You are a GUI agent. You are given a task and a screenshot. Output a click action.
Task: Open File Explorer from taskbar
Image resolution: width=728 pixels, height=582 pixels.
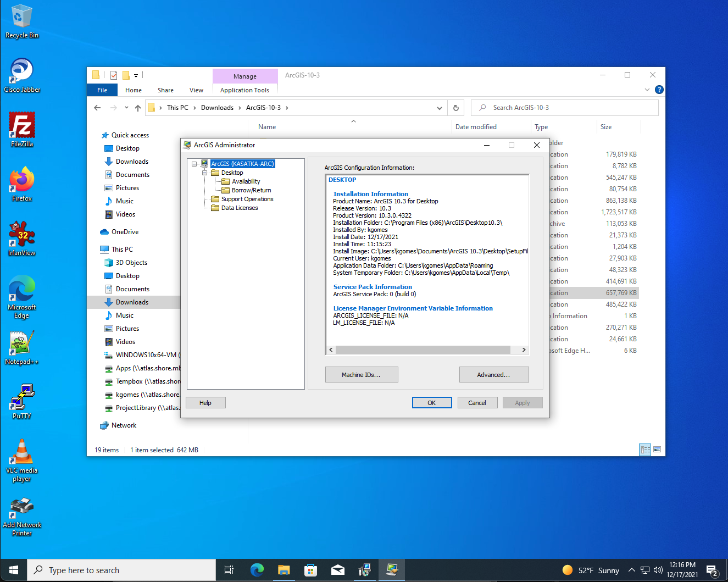point(284,570)
